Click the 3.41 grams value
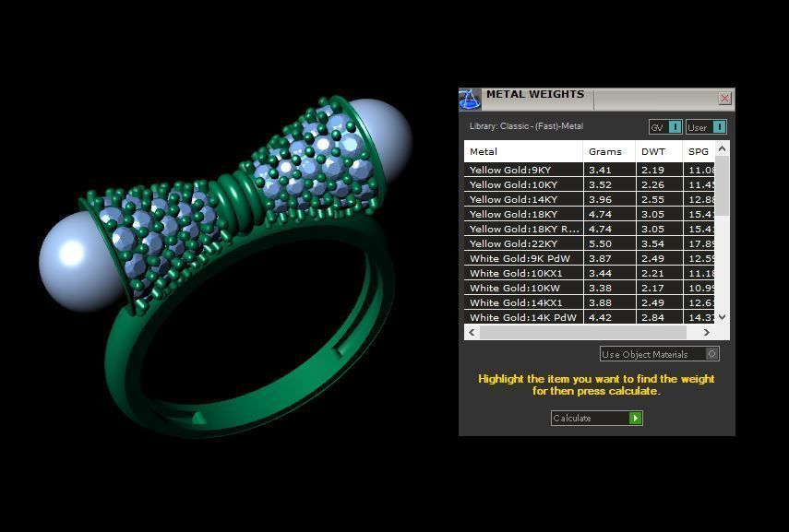 [601, 170]
